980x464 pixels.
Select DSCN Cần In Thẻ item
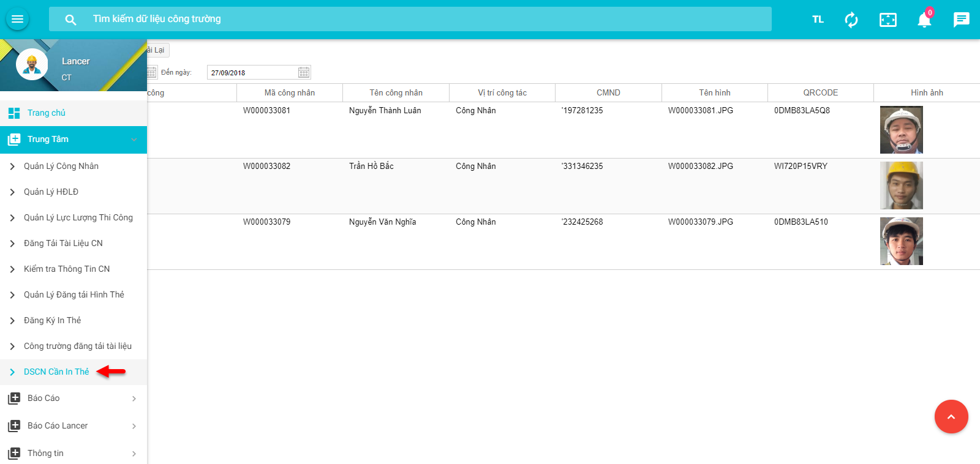tap(56, 372)
